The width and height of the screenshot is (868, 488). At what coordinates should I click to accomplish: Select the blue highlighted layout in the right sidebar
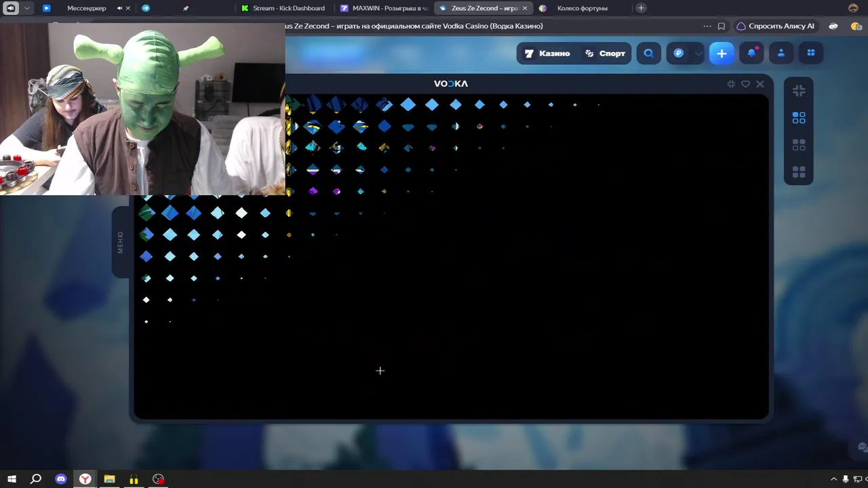click(799, 118)
